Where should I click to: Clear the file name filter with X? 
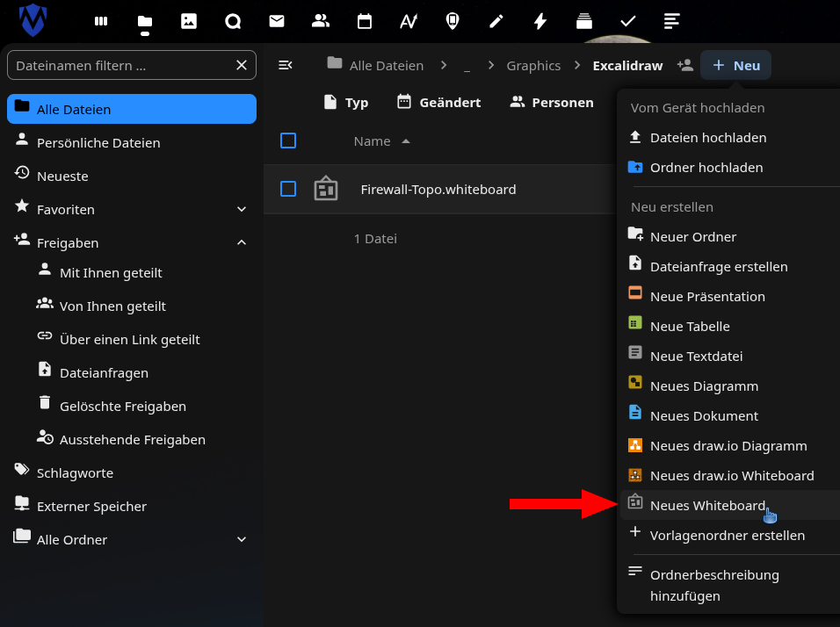coord(242,65)
